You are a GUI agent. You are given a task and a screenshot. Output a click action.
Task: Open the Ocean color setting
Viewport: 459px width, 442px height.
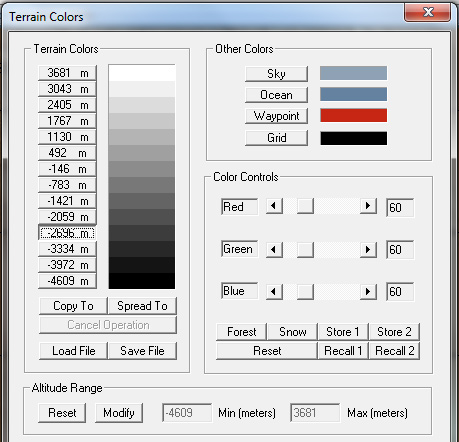[x=276, y=95]
